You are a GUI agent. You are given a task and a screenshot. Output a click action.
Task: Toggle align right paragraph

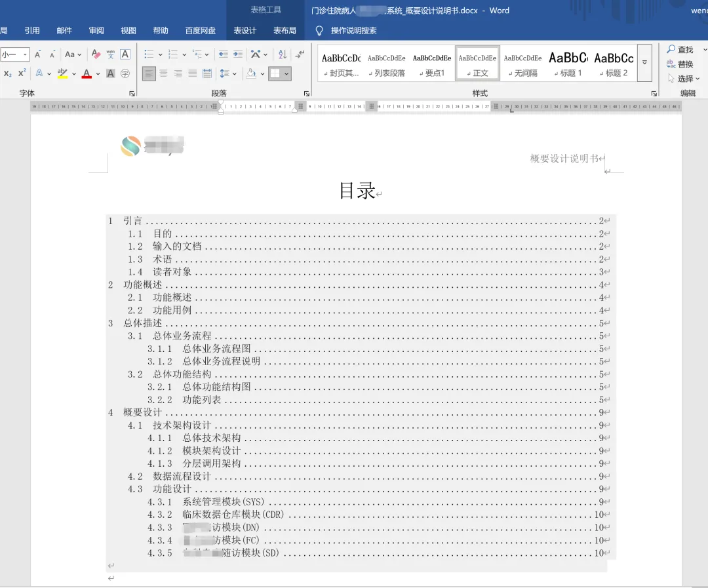(178, 73)
